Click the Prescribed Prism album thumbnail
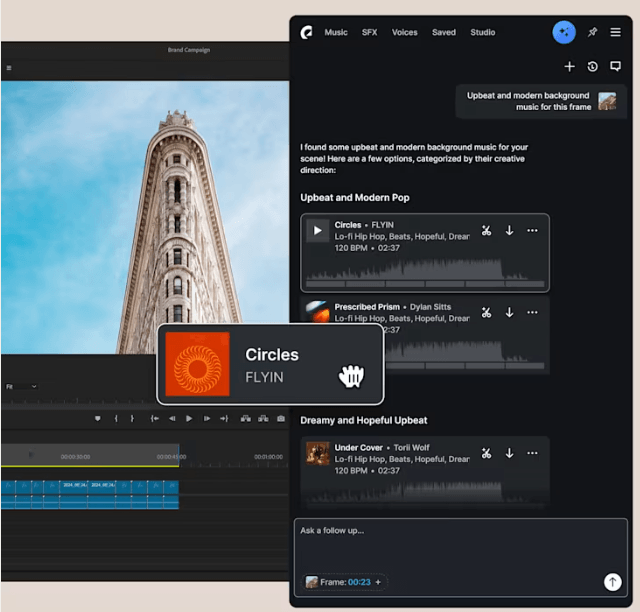The height and width of the screenshot is (612, 640). point(318,312)
